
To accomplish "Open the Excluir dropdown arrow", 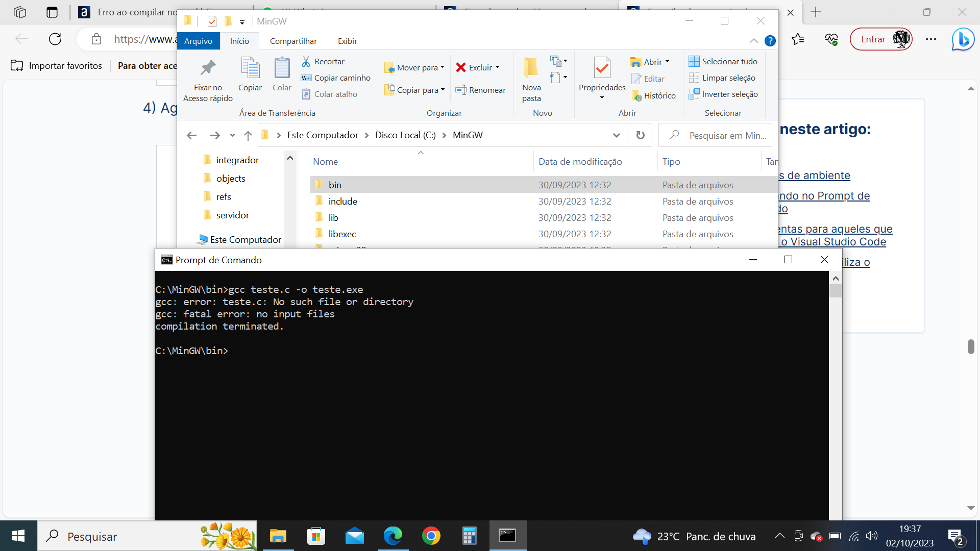I will point(497,67).
